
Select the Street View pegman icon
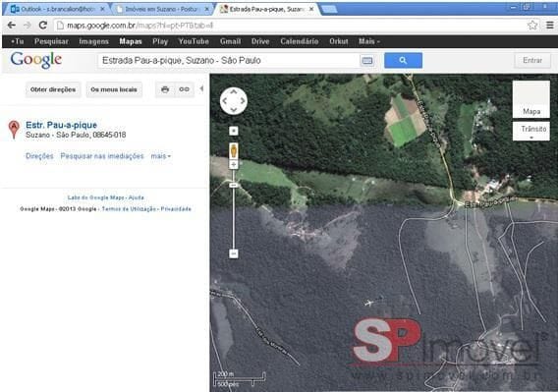point(234,150)
